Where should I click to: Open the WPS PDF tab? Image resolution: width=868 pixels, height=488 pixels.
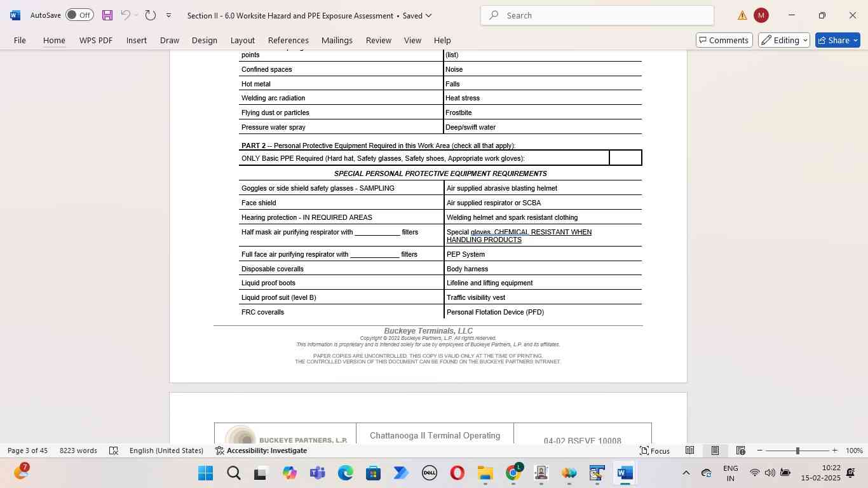pyautogui.click(x=96, y=40)
